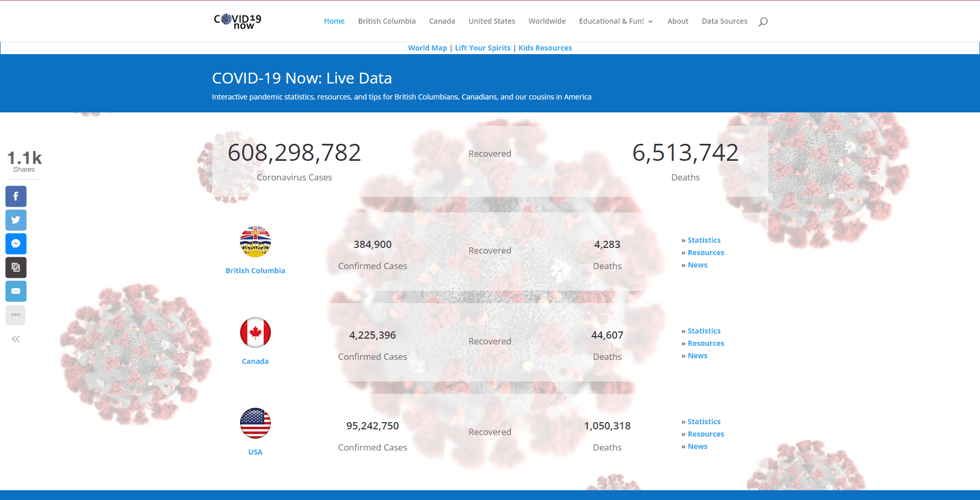Share the page on Twitter
This screenshot has height=500, width=980.
coord(16,220)
